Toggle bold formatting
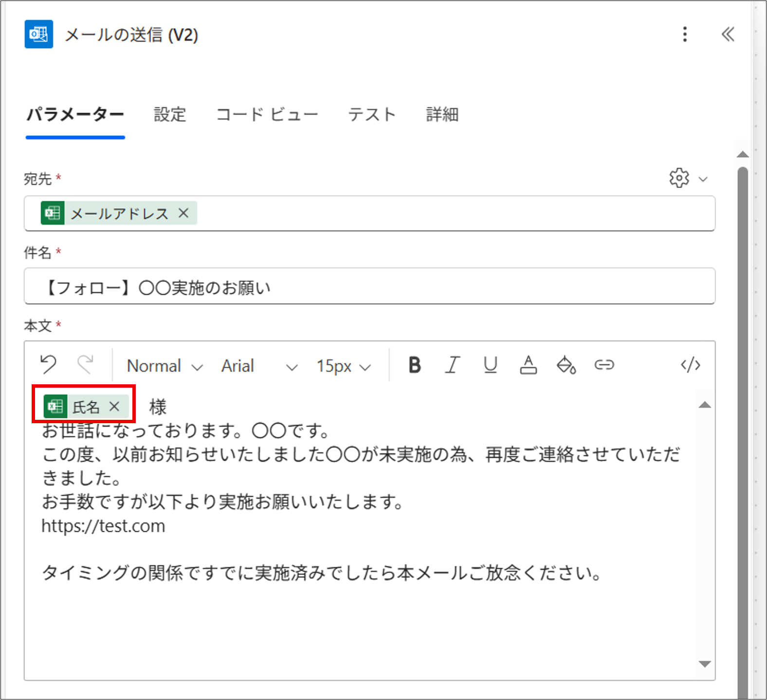 click(415, 365)
